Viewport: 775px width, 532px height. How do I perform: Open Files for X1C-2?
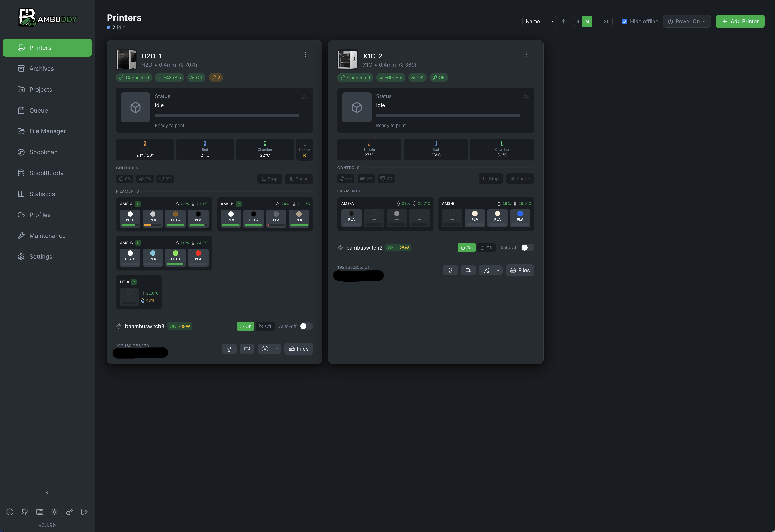tap(520, 270)
